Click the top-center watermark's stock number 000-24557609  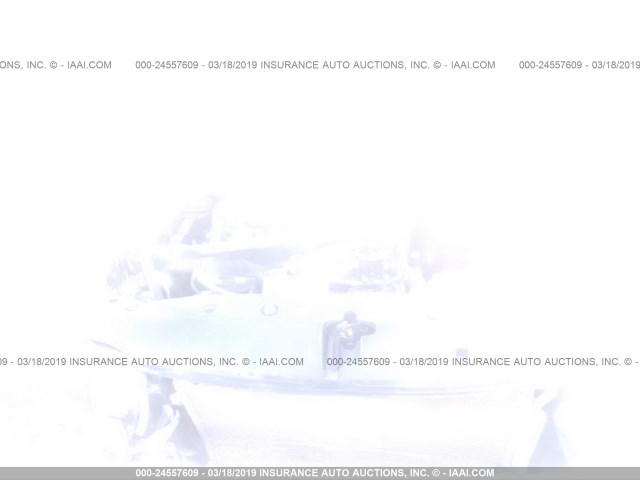[x=167, y=65]
